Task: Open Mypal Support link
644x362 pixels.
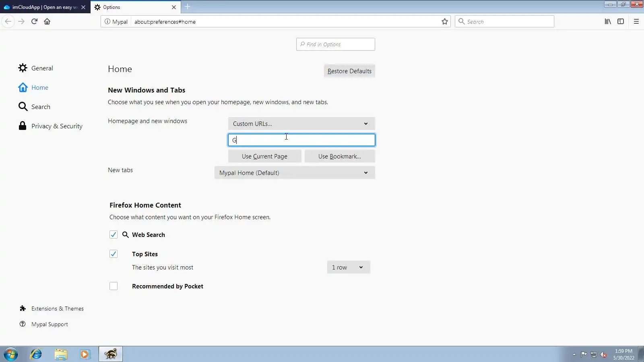Action: 43,324
